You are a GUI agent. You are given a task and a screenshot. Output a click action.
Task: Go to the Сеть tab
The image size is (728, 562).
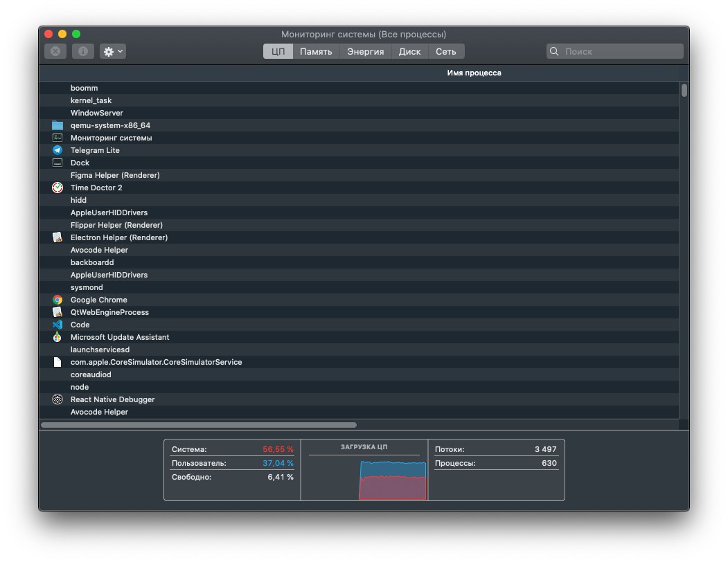pyautogui.click(x=445, y=51)
